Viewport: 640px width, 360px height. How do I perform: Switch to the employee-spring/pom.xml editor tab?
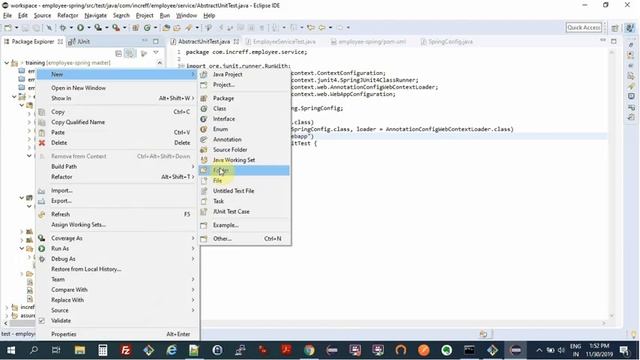pyautogui.click(x=368, y=42)
